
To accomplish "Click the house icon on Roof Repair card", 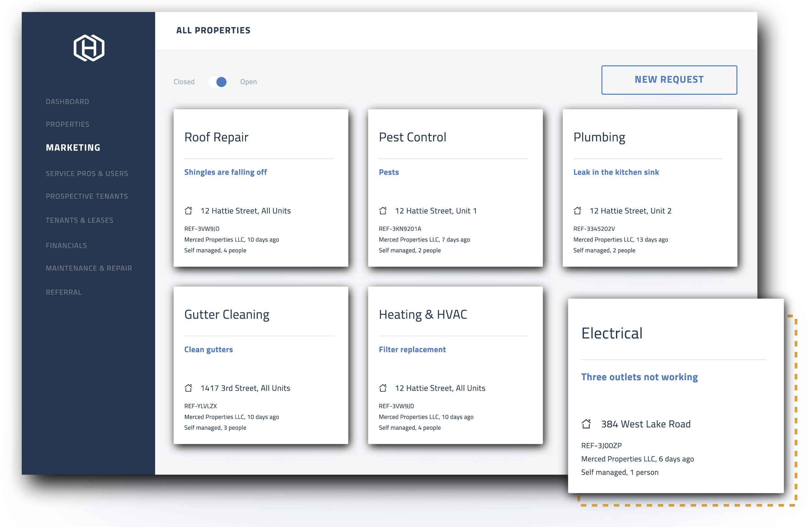I will tap(189, 211).
